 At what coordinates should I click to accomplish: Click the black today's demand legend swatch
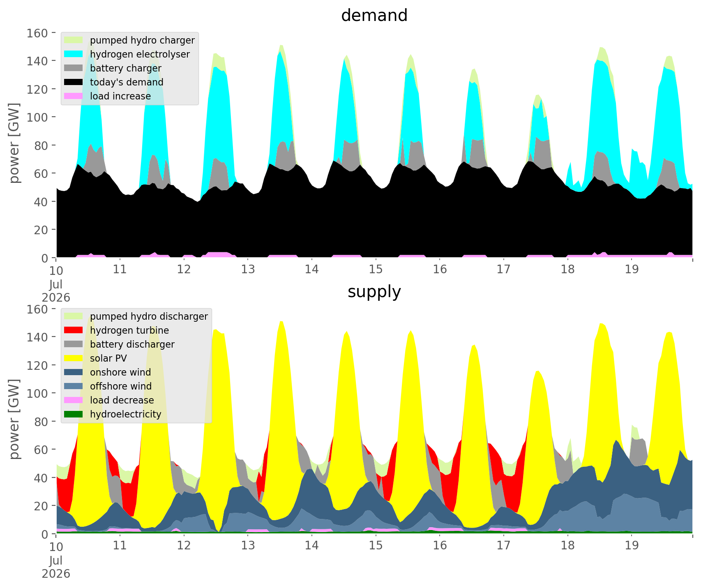(74, 82)
